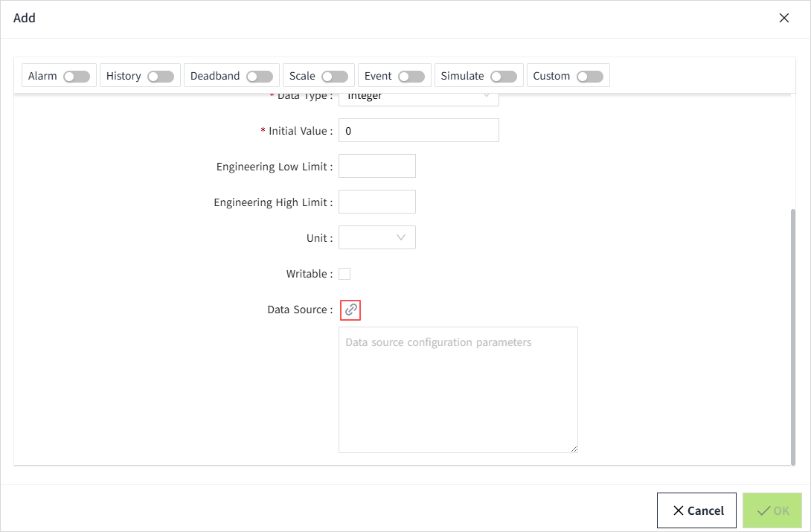Click the Data Source label
The image size is (811, 532).
300,310
